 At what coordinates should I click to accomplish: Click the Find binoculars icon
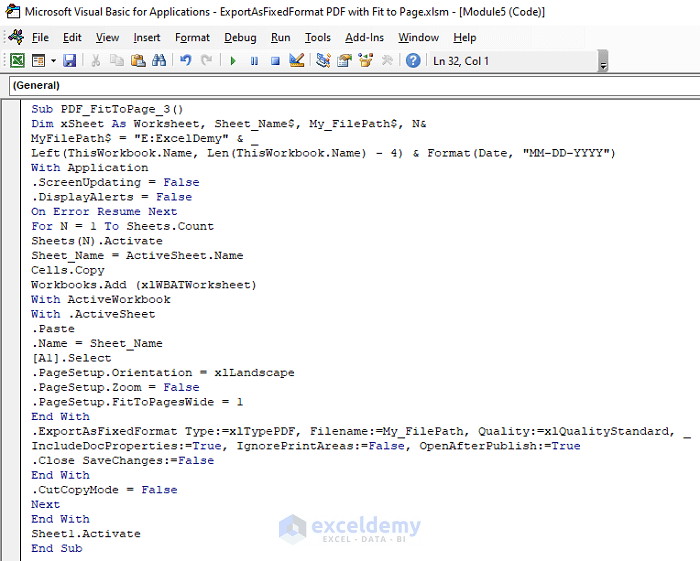159,60
